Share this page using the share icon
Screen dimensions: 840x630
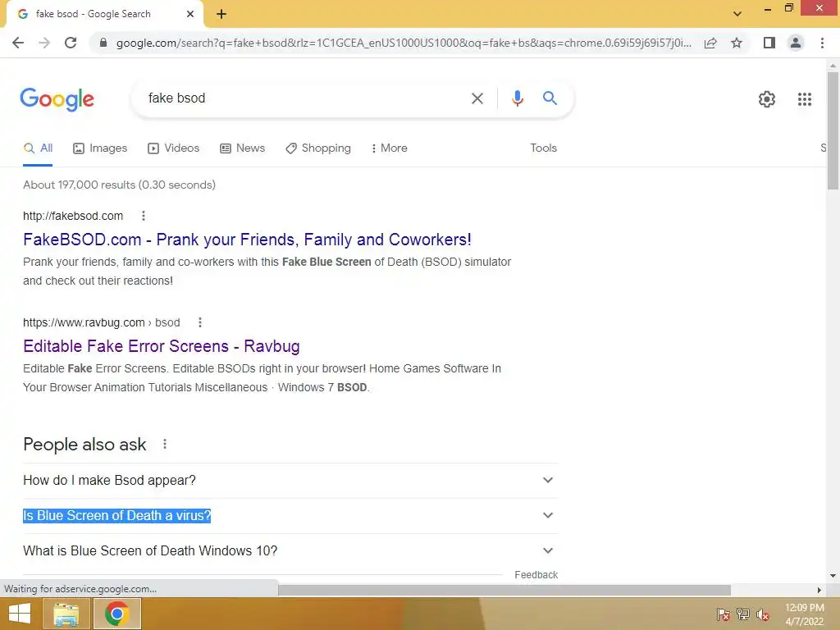pos(710,43)
